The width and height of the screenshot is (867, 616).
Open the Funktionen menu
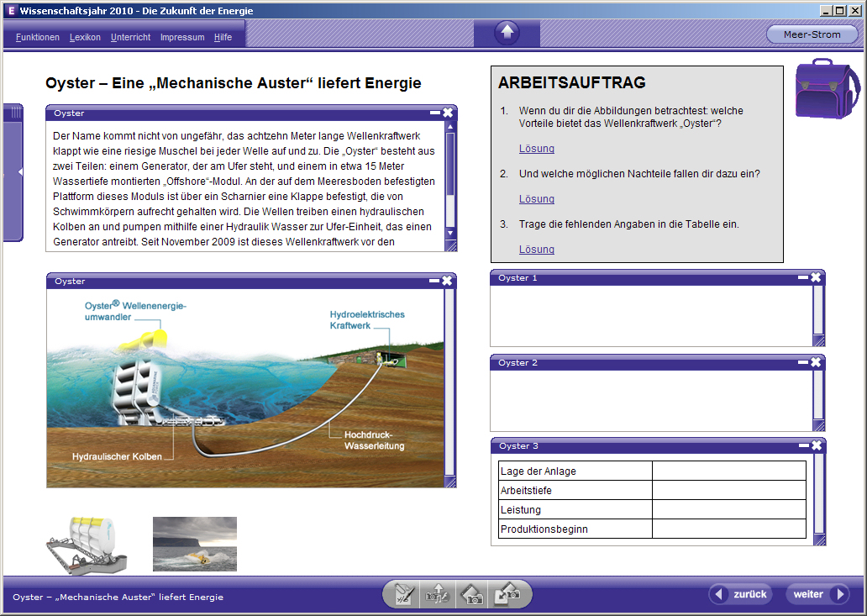[38, 37]
